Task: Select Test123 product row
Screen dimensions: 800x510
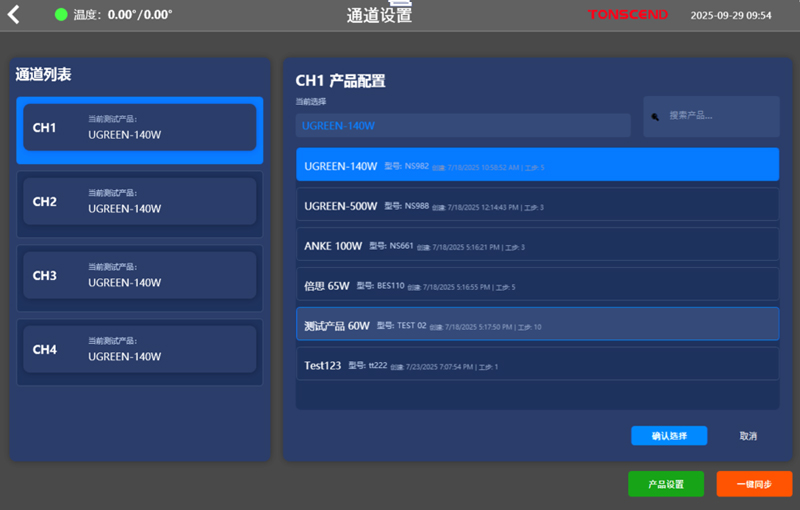Action: tap(537, 365)
